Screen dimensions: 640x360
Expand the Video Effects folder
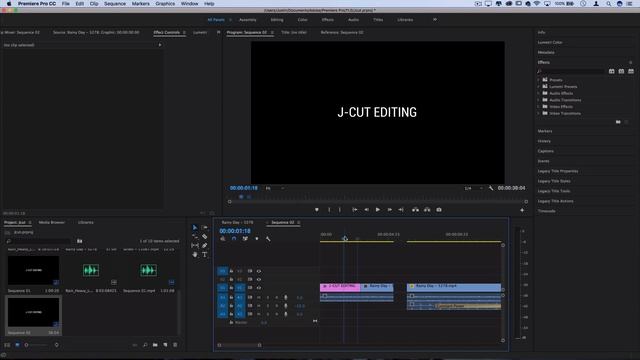pyautogui.click(x=539, y=107)
